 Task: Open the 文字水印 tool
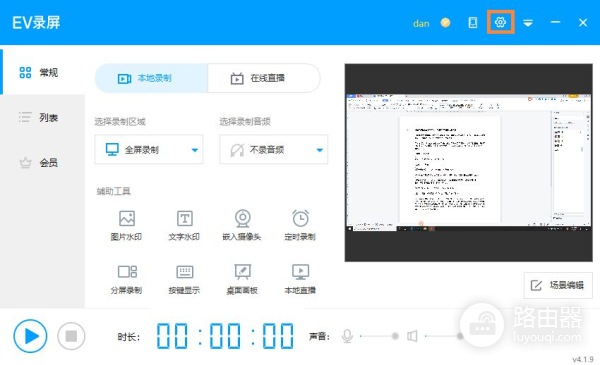point(184,226)
